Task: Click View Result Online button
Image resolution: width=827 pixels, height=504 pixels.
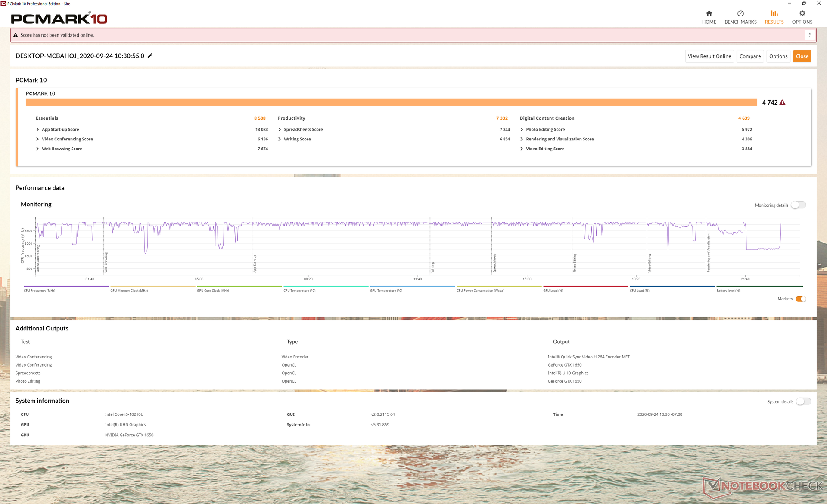Action: click(709, 56)
